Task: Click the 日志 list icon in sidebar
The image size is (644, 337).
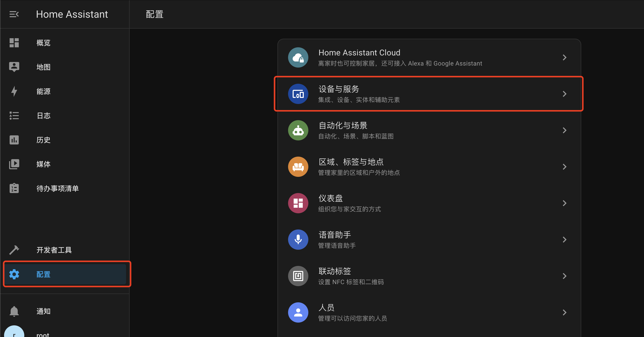Action: pos(14,116)
